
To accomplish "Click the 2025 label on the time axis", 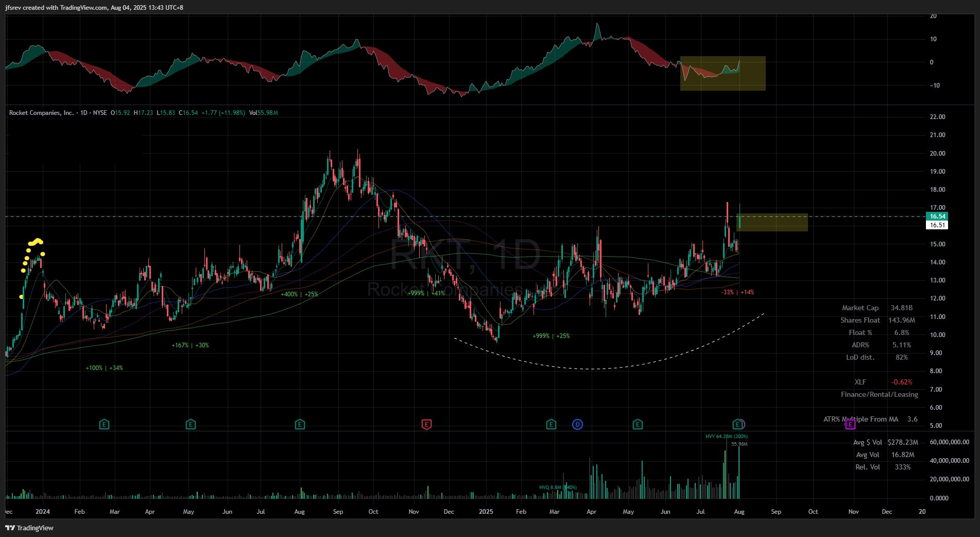I will [486, 512].
